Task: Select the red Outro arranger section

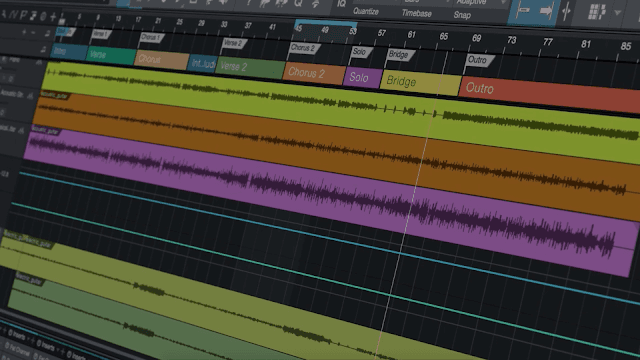Action: tap(549, 94)
